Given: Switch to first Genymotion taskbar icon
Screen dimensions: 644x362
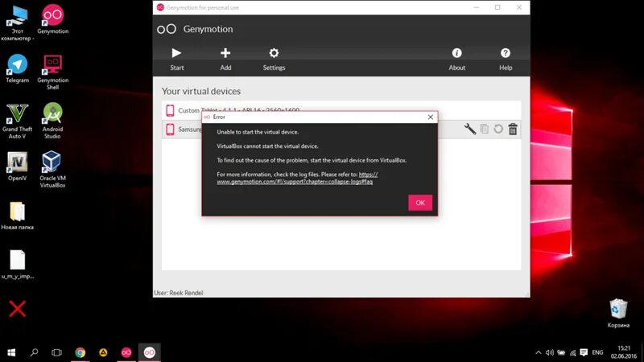Looking at the screenshot, I should pyautogui.click(x=126, y=352).
